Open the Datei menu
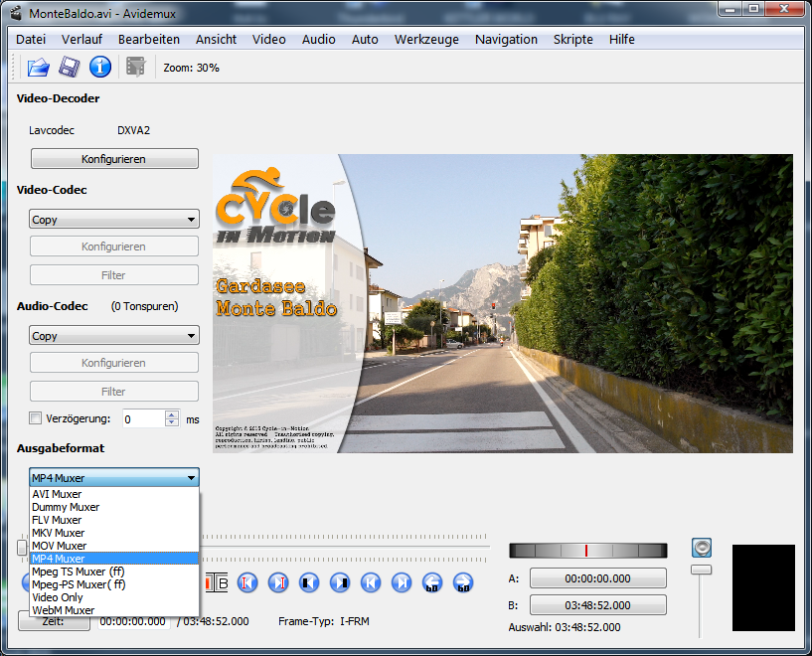 pyautogui.click(x=31, y=40)
